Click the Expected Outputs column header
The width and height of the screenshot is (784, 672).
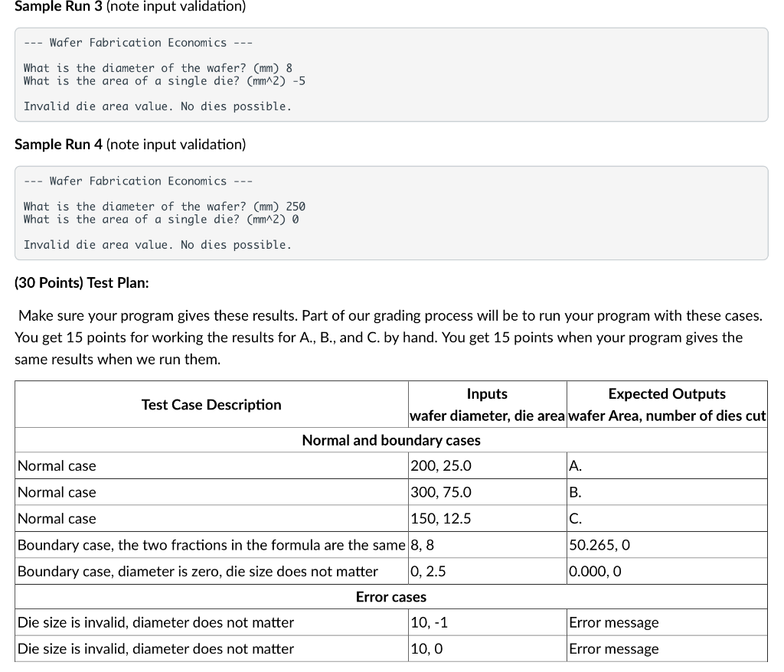click(666, 393)
